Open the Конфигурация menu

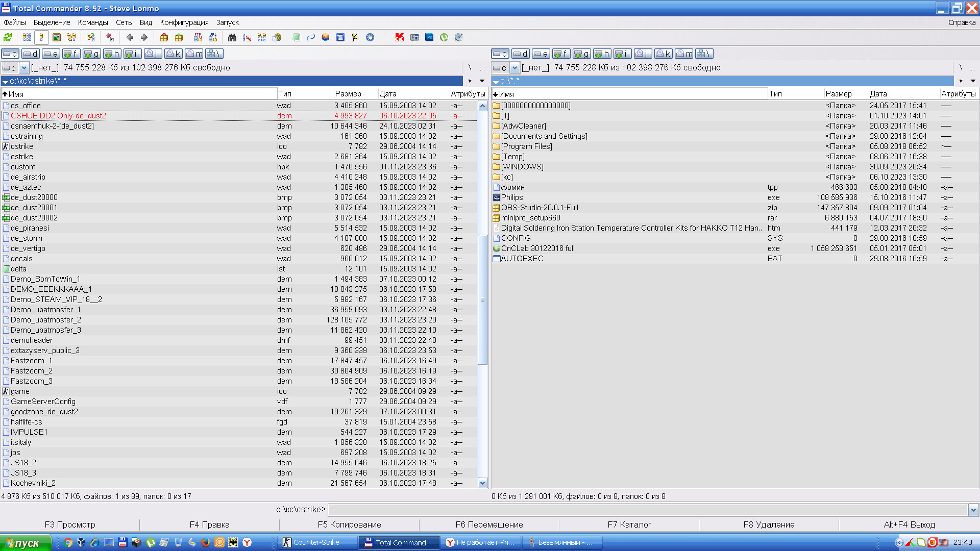[x=184, y=22]
